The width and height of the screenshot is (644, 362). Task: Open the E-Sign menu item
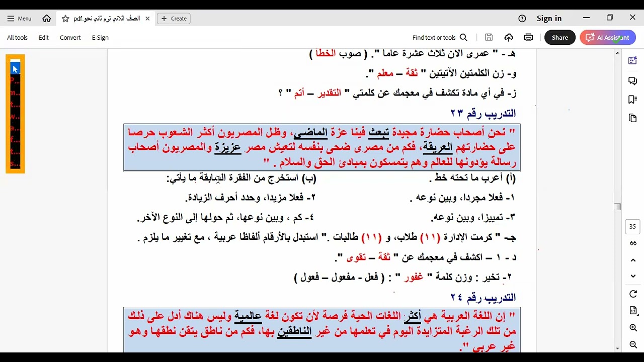point(100,38)
